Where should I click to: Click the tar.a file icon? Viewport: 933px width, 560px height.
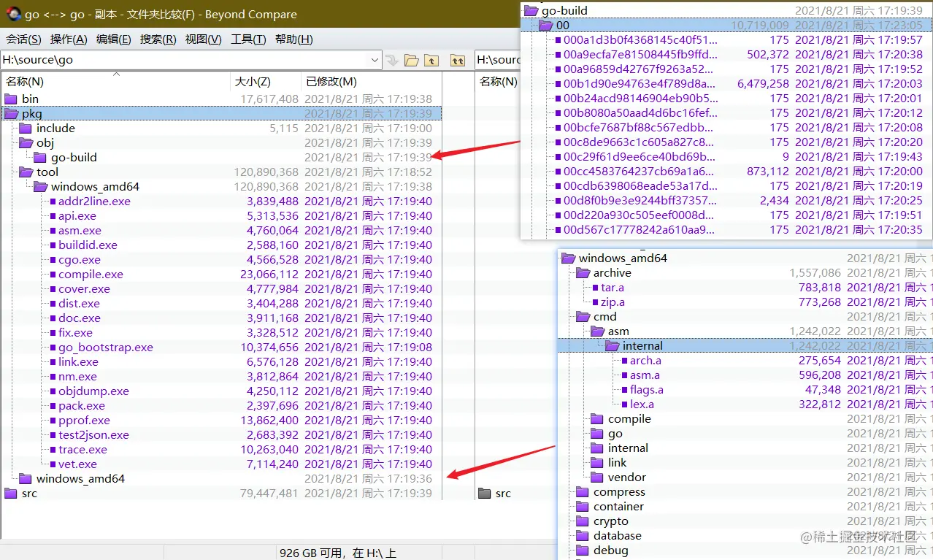click(594, 287)
